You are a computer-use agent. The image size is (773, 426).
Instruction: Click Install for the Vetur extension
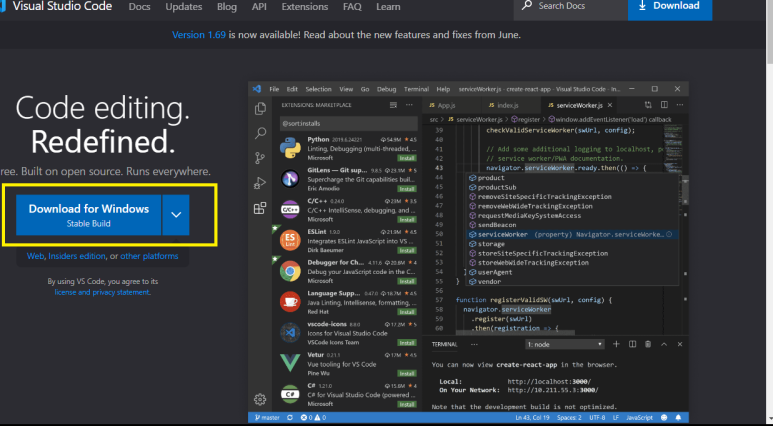click(x=407, y=373)
